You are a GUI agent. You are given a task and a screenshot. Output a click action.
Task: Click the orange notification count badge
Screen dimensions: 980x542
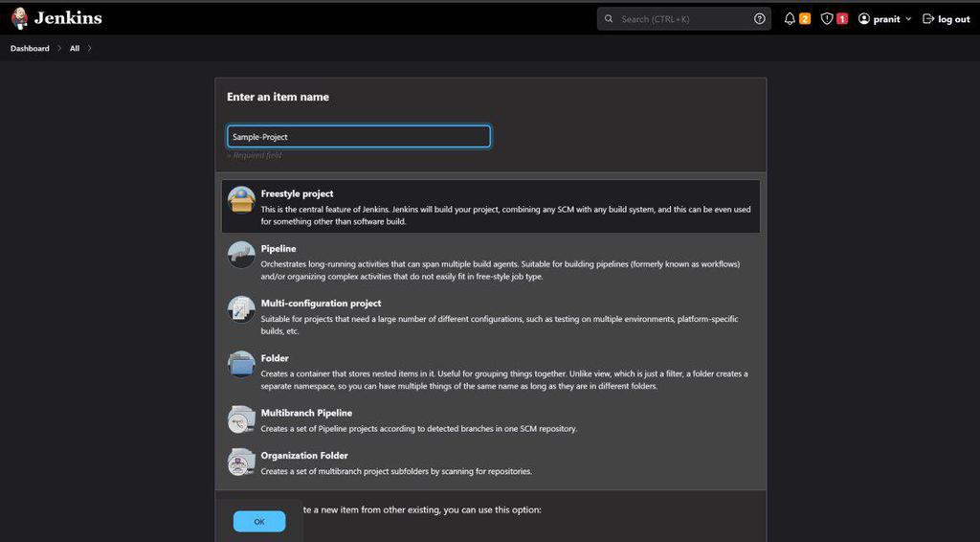point(805,19)
